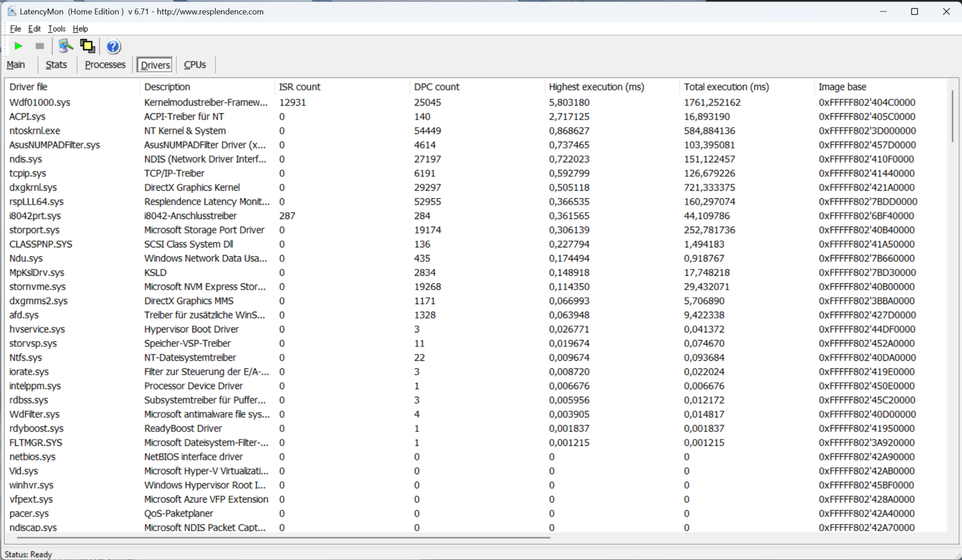The image size is (962, 560).
Task: Open the Edit menu
Action: click(x=34, y=29)
